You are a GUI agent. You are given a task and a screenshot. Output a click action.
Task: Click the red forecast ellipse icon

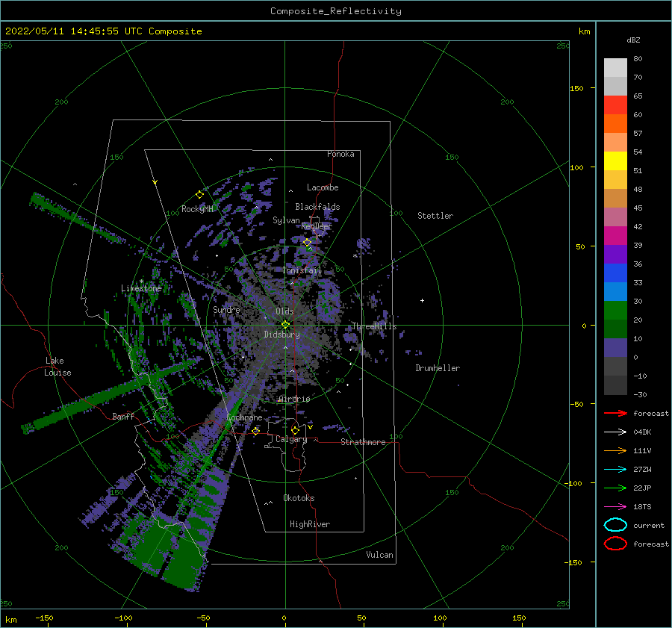pyautogui.click(x=615, y=544)
